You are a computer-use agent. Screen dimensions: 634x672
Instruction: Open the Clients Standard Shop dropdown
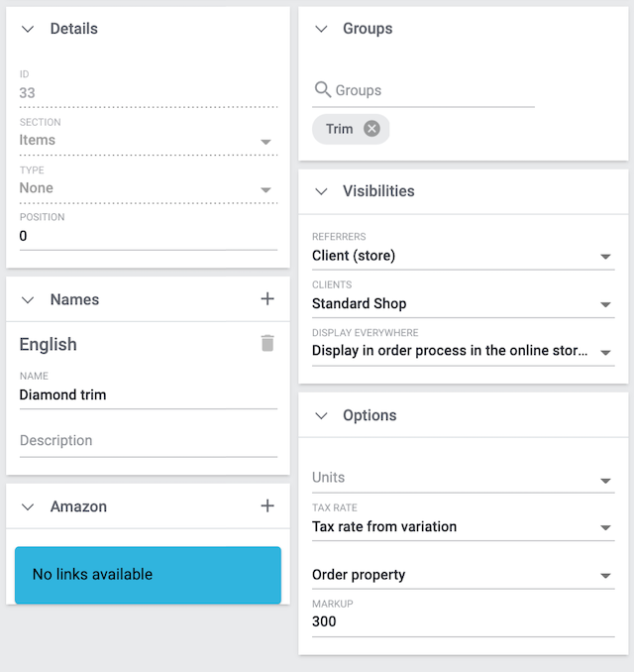(x=605, y=304)
